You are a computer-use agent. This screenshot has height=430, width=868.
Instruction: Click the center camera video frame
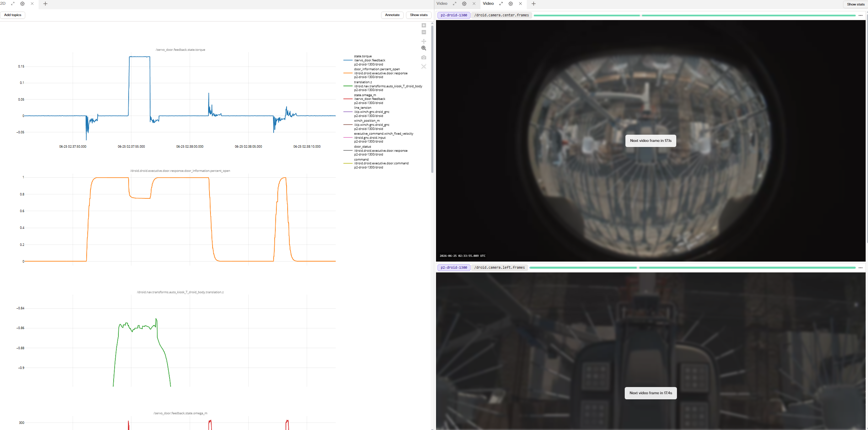coord(651,141)
